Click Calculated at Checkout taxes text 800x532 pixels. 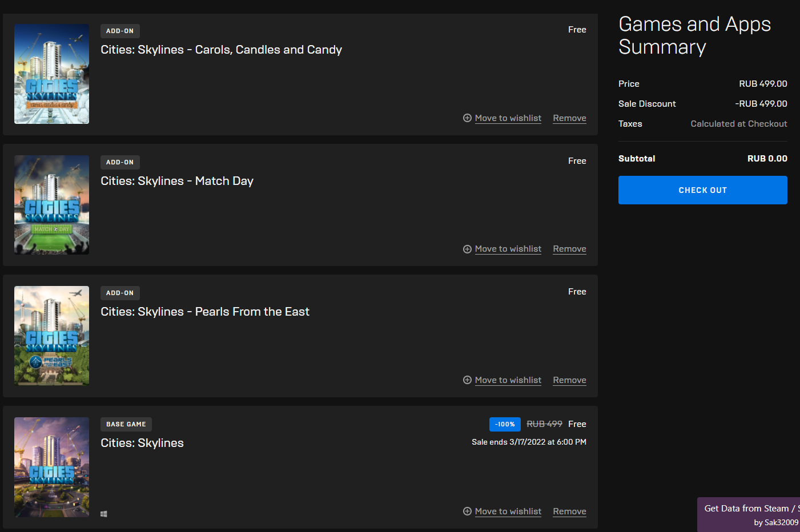pyautogui.click(x=739, y=124)
